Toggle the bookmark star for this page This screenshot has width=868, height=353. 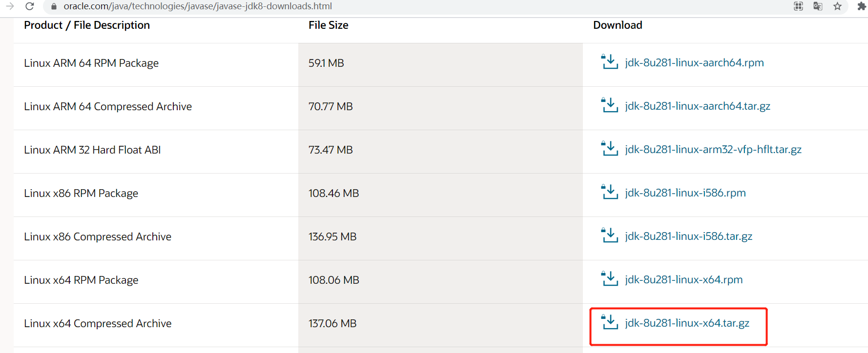[837, 6]
